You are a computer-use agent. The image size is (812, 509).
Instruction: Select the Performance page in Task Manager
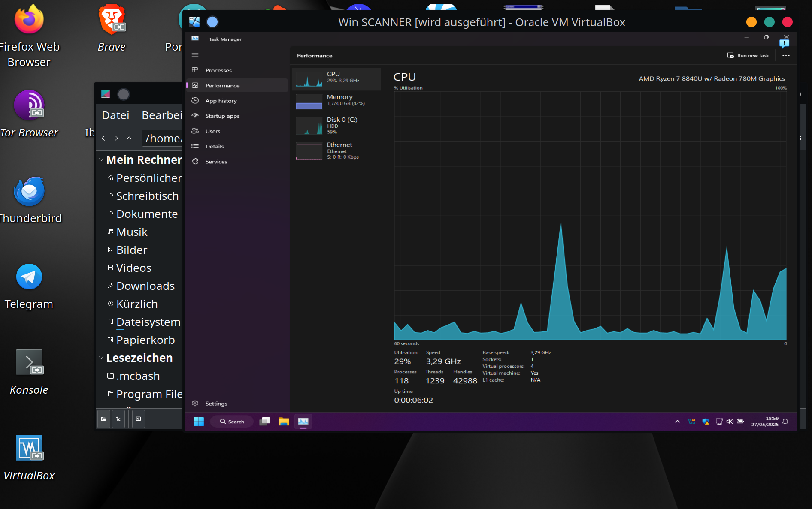(237, 85)
